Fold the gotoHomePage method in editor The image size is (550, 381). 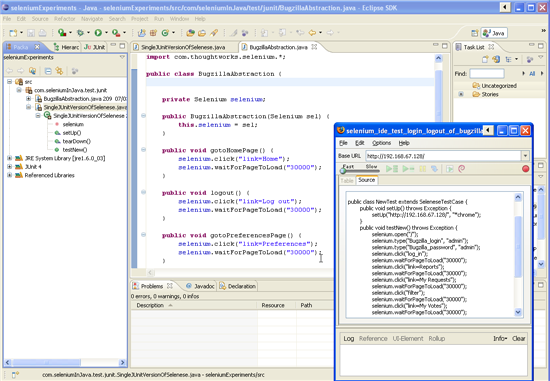click(x=143, y=150)
